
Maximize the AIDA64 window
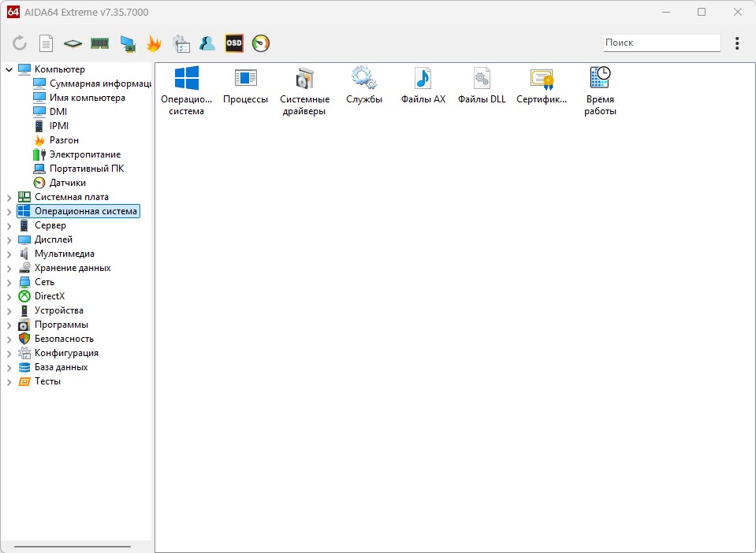(702, 12)
